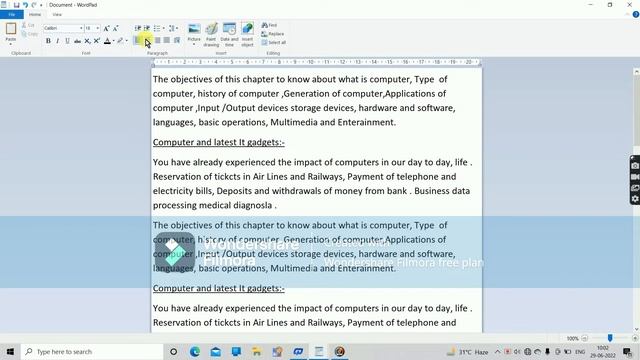
Task: Insert Date and time
Action: (229, 34)
